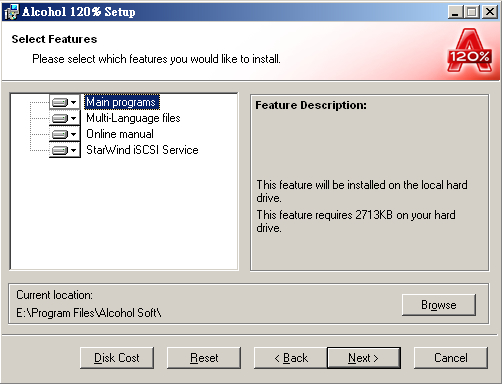Screen dimensions: 502x384
Task: Click the Alcohol 120% logo
Action: click(469, 50)
